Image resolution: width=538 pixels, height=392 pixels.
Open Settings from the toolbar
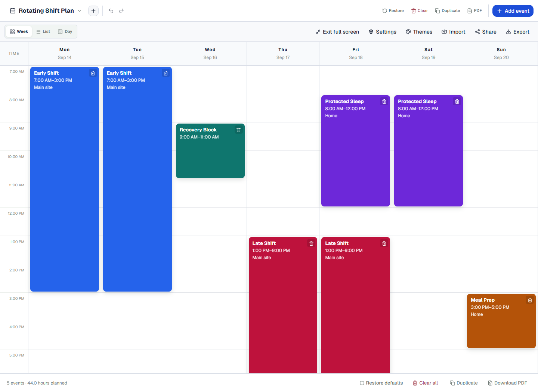click(382, 32)
